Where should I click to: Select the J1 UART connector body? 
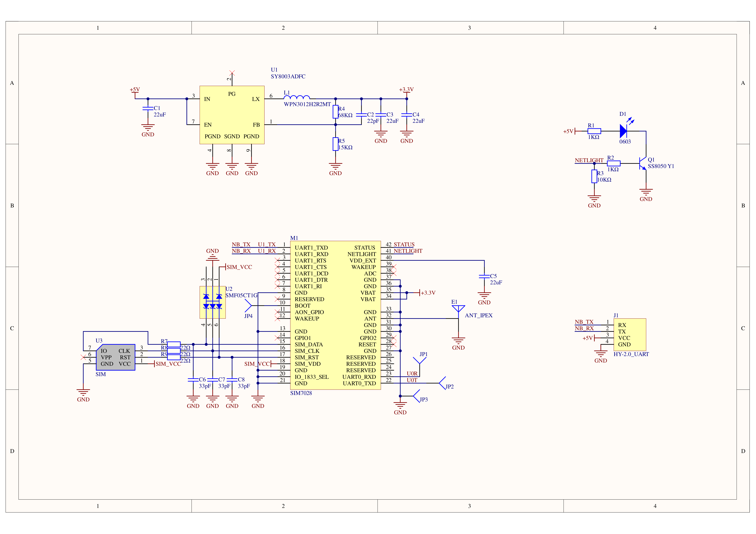click(x=630, y=334)
